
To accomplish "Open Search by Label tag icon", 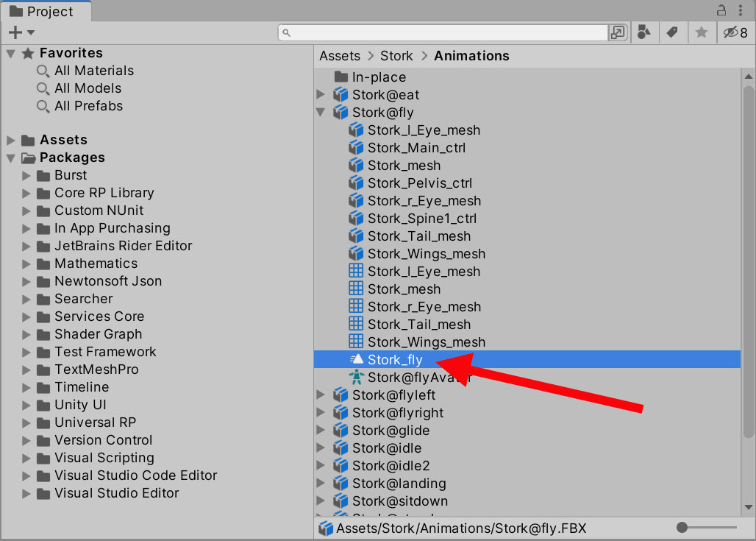I will pyautogui.click(x=672, y=32).
